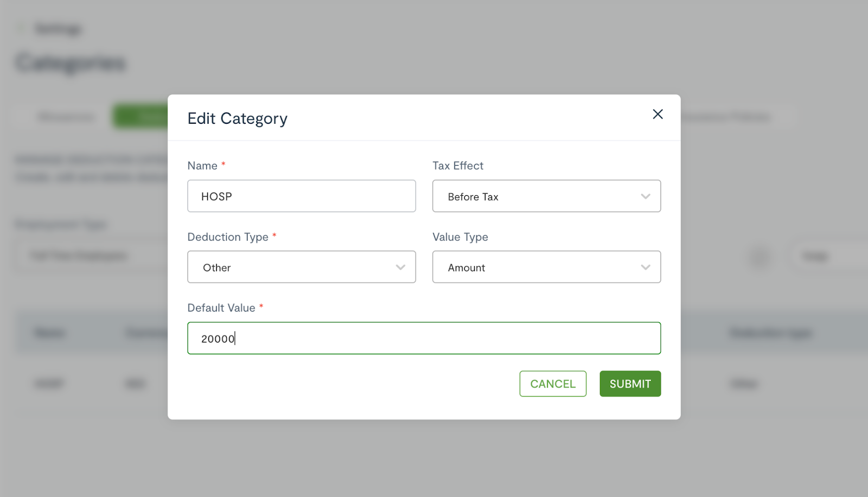The height and width of the screenshot is (497, 868).
Task: Close the Edit Category dialog with X
Action: click(x=658, y=114)
